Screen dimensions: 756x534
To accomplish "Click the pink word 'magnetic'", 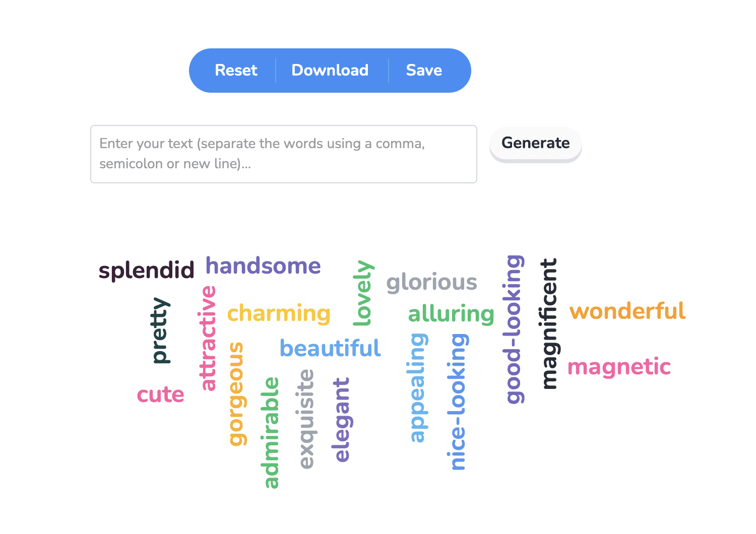I will point(619,367).
